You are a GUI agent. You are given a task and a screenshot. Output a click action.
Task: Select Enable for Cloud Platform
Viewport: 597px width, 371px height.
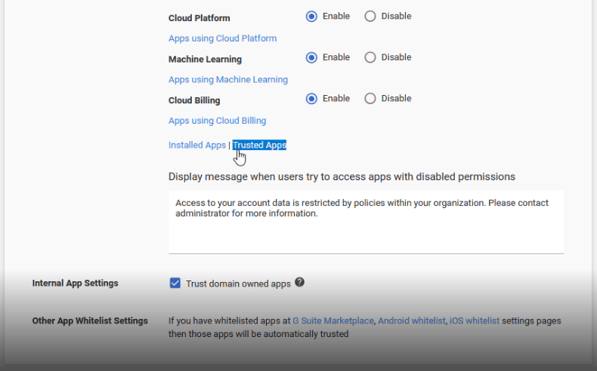(x=311, y=16)
